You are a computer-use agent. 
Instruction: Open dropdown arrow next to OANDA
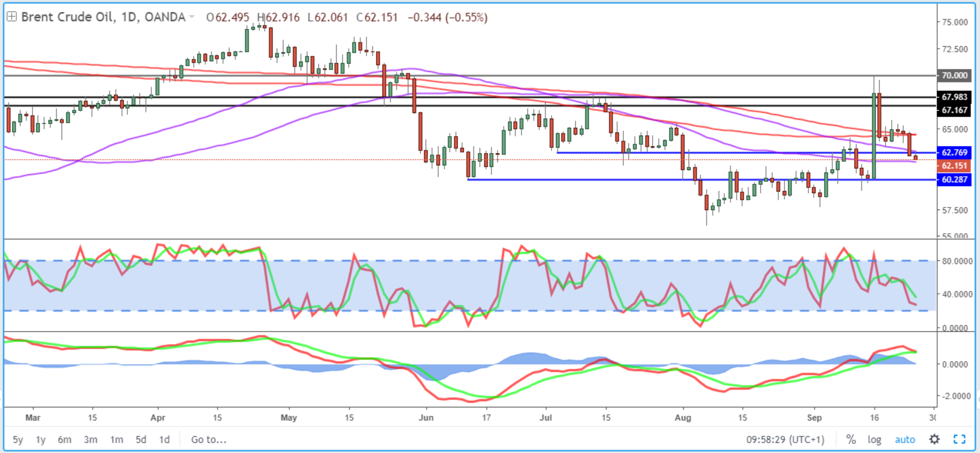coord(192,17)
